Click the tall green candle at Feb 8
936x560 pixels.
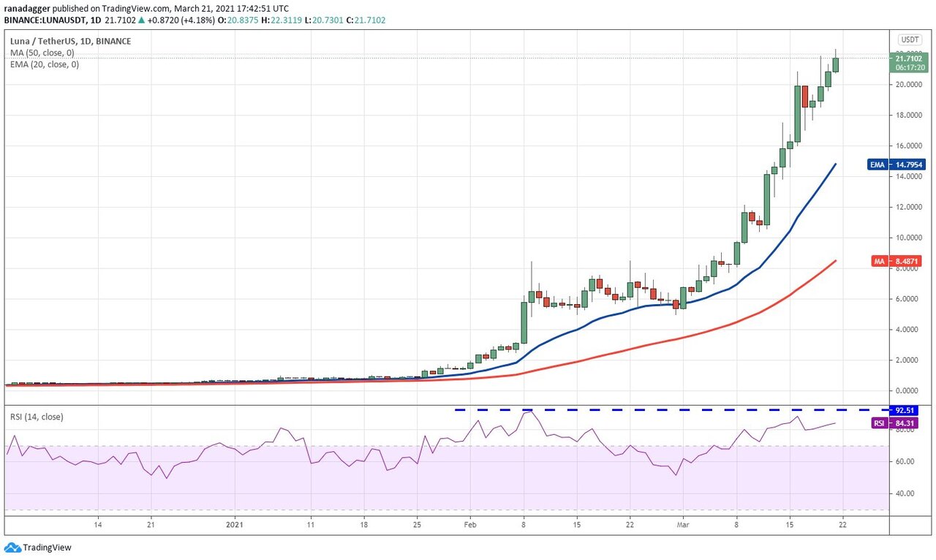point(524,322)
